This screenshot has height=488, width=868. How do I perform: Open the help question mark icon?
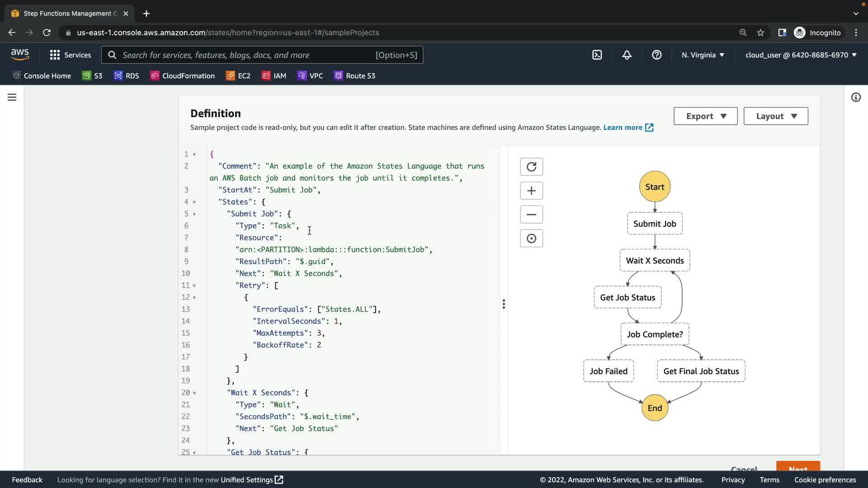coord(656,55)
